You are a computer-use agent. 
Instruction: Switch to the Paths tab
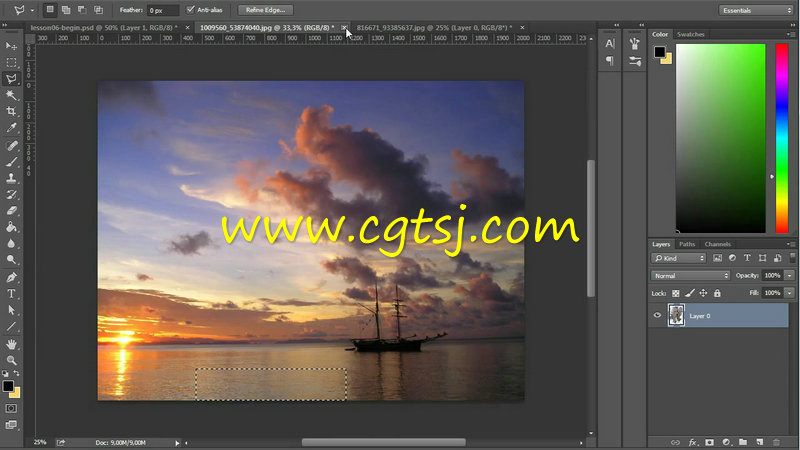(x=687, y=244)
